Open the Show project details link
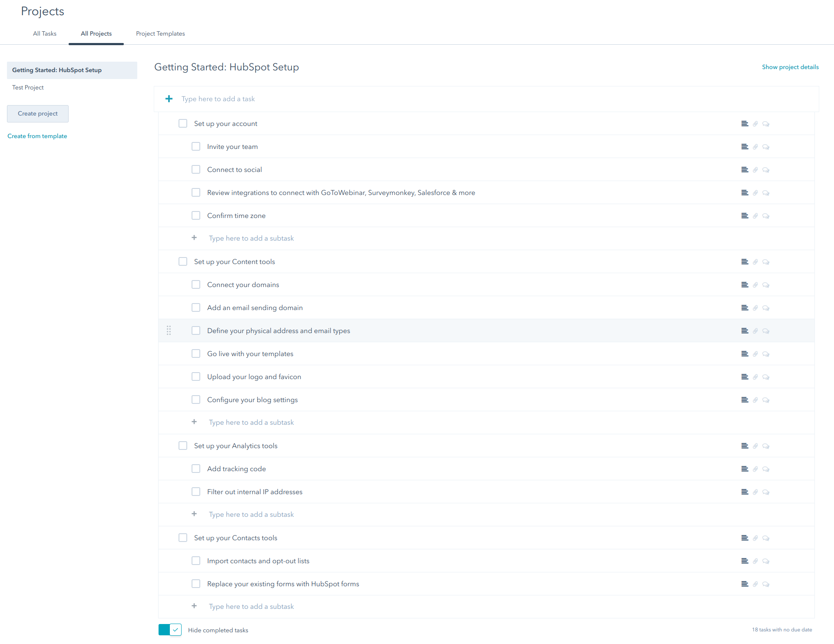Screen dimensions: 834x644 click(x=790, y=67)
